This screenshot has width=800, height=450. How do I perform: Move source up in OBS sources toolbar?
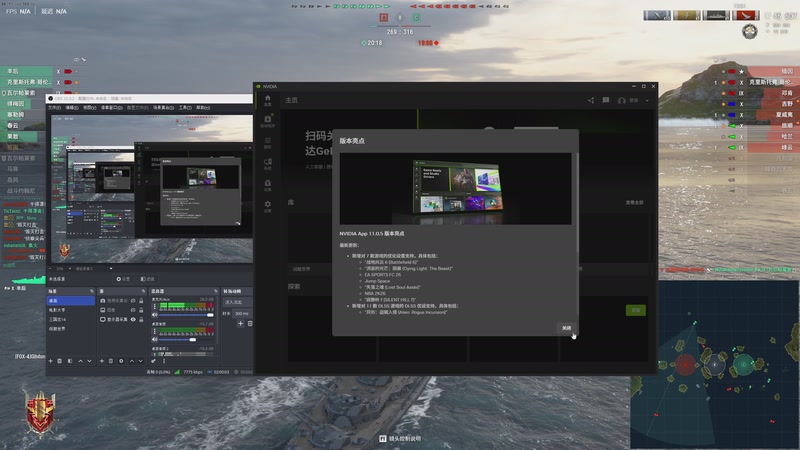point(132,361)
